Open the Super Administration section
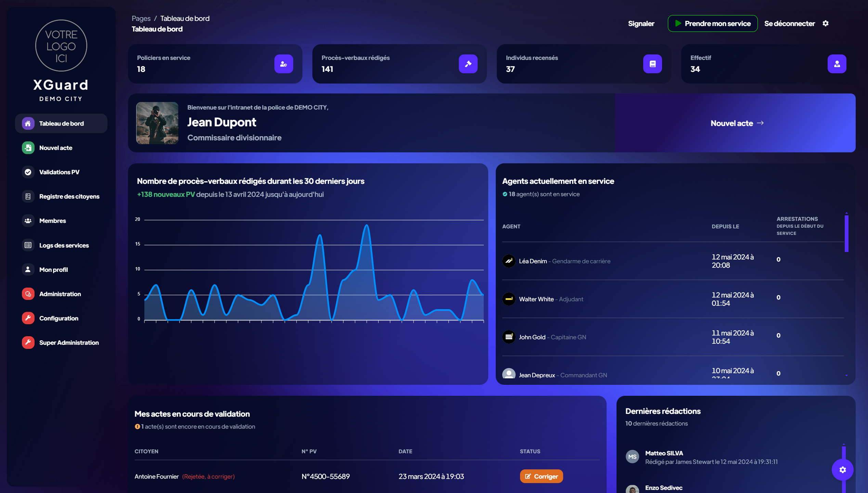 coord(69,343)
